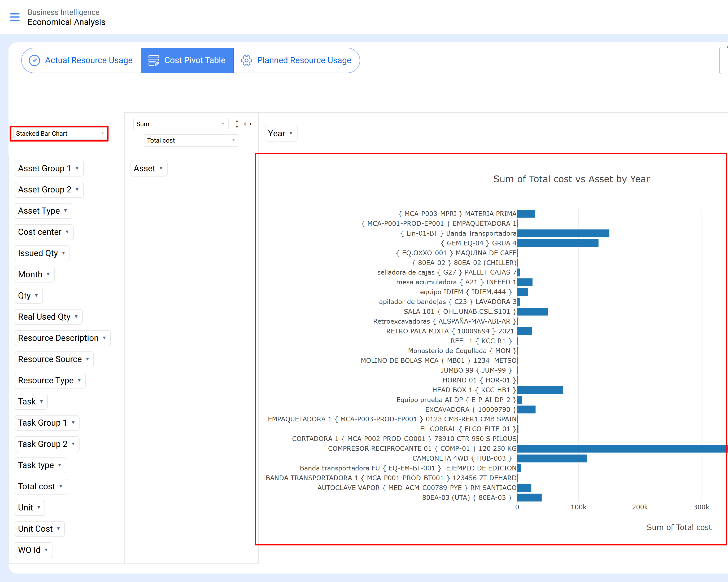Click the vertical sort arrow icon

point(237,124)
